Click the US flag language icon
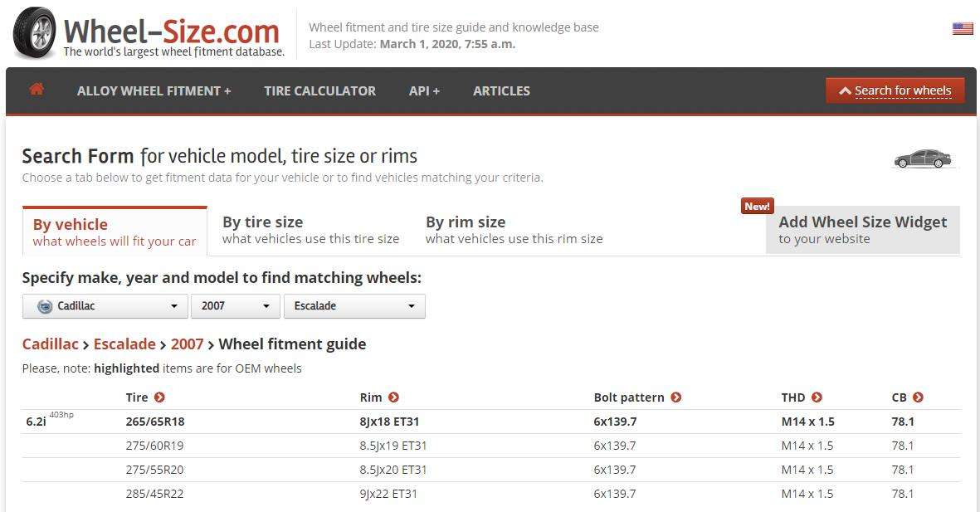The image size is (980, 512). (x=963, y=29)
